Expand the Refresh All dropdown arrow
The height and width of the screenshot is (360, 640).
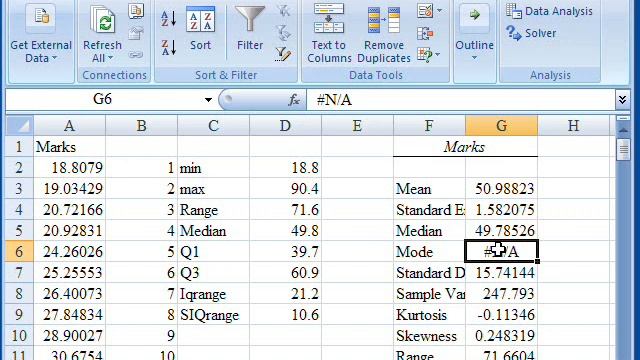[110, 58]
